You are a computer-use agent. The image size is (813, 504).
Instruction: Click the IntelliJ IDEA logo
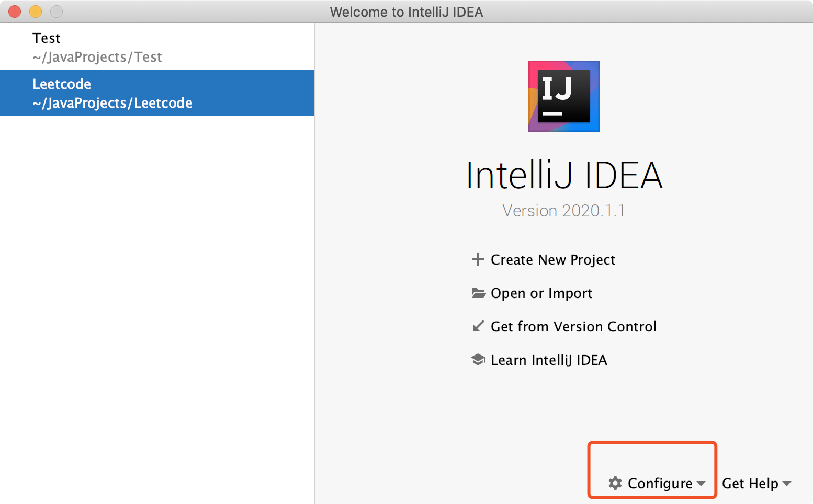click(563, 96)
